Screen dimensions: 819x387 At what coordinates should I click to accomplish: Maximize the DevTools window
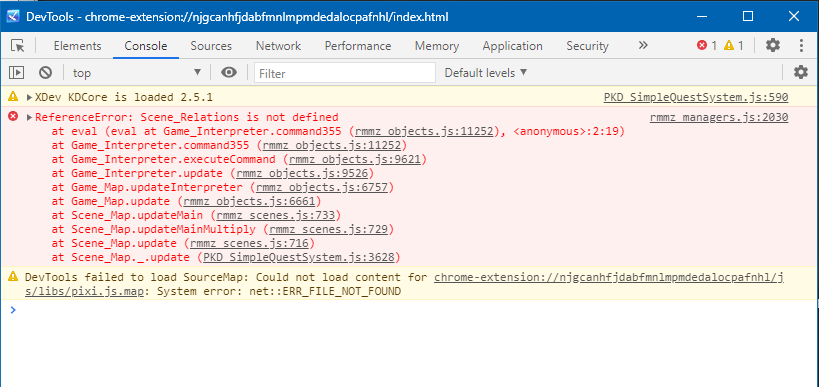coord(748,17)
